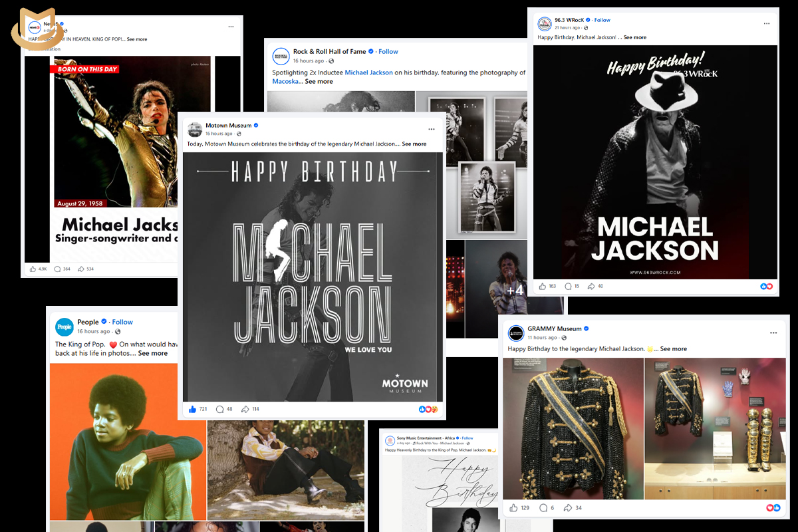
Task: Open the Rock & Roll Hall of Fame page name
Action: click(x=330, y=51)
